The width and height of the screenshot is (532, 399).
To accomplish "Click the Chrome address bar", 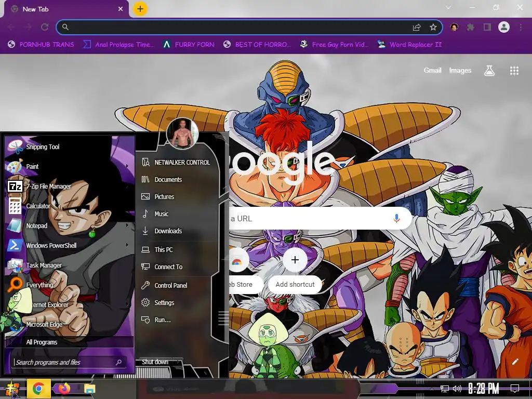I will [237, 27].
